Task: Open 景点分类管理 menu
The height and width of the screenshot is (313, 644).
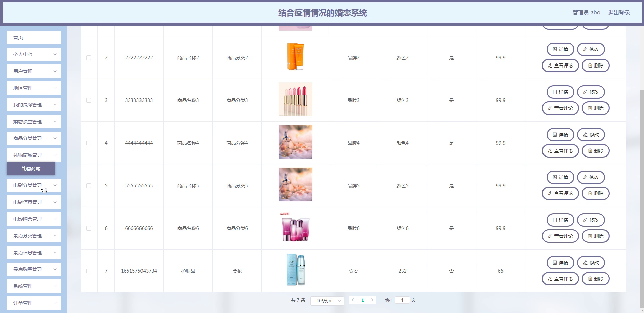Action: 34,236
